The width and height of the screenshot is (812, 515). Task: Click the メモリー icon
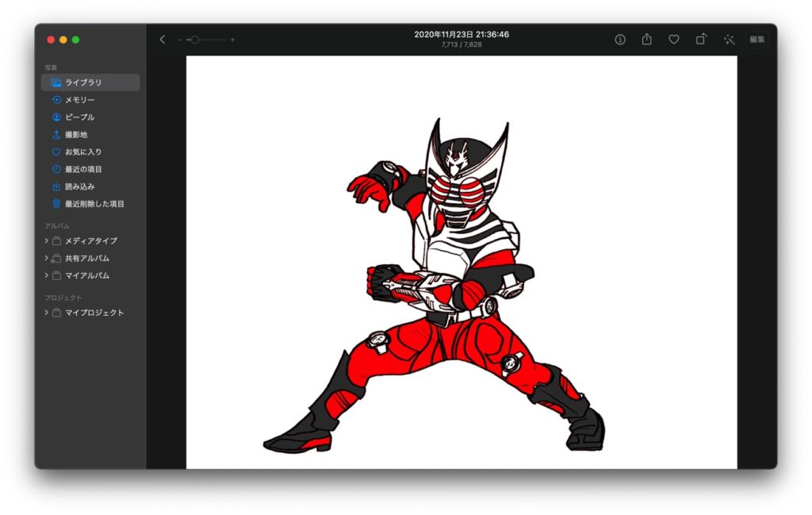pyautogui.click(x=56, y=99)
